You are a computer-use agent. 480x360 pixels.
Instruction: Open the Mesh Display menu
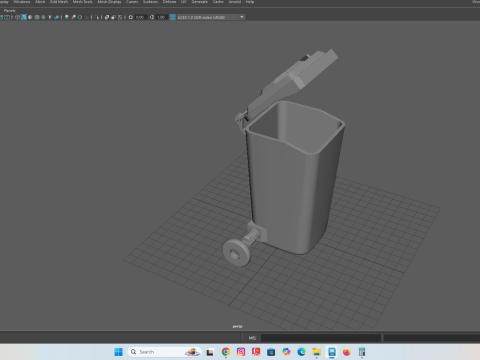pyautogui.click(x=109, y=2)
